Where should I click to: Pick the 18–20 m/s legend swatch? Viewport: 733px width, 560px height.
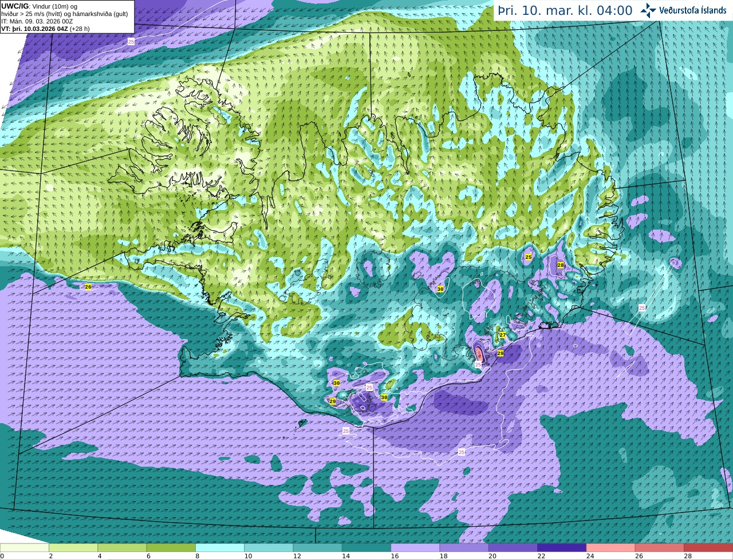464,548
